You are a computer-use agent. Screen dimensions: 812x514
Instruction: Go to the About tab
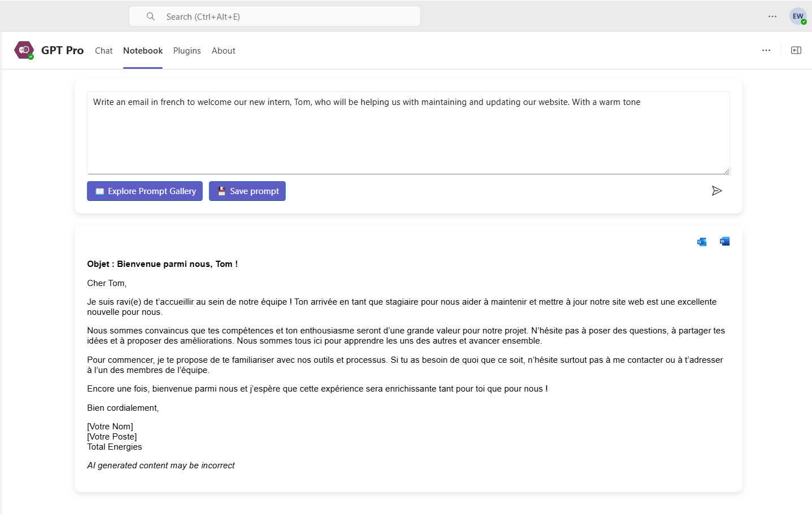click(224, 51)
